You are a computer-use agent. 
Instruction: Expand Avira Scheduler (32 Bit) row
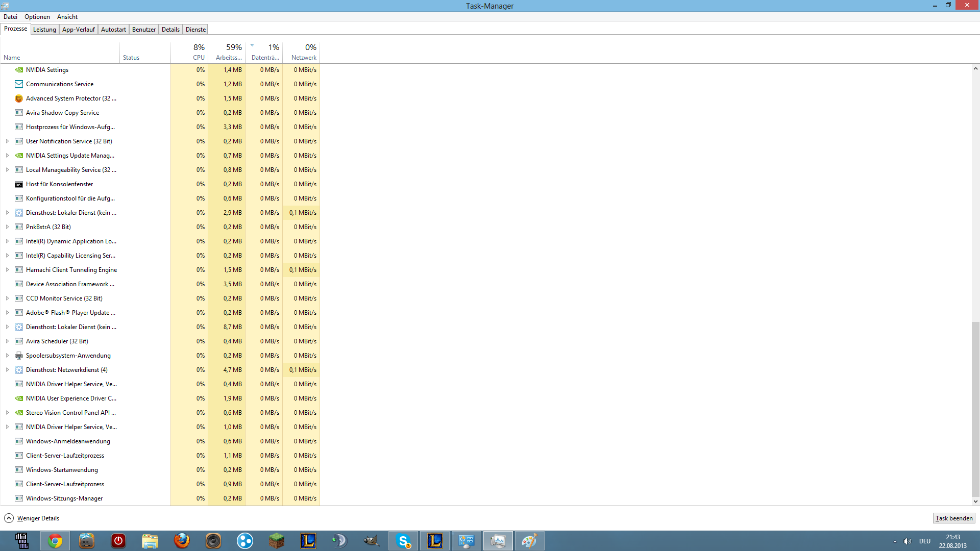[x=7, y=341]
